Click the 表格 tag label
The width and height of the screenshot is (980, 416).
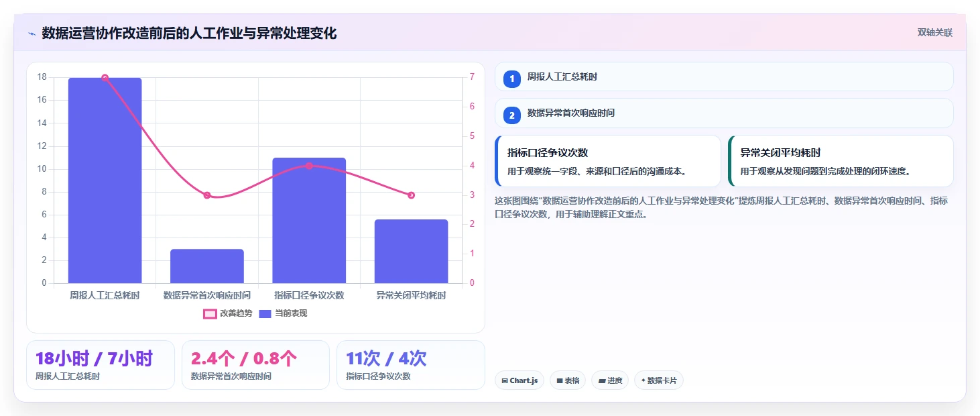click(572, 381)
